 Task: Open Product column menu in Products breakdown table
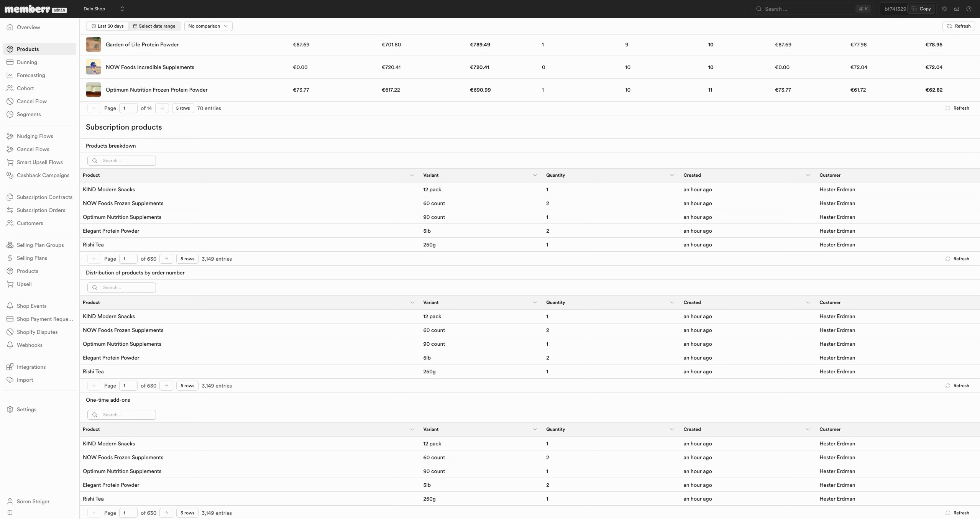[412, 175]
